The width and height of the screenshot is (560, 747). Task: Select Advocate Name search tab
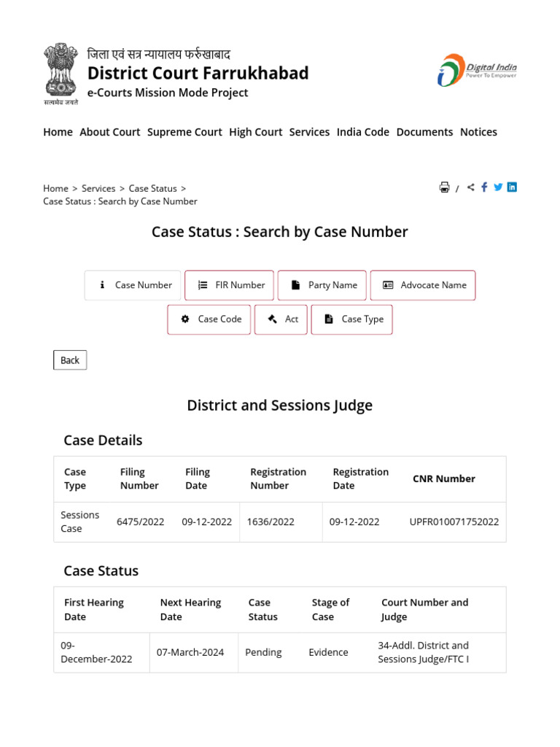pyautogui.click(x=423, y=285)
